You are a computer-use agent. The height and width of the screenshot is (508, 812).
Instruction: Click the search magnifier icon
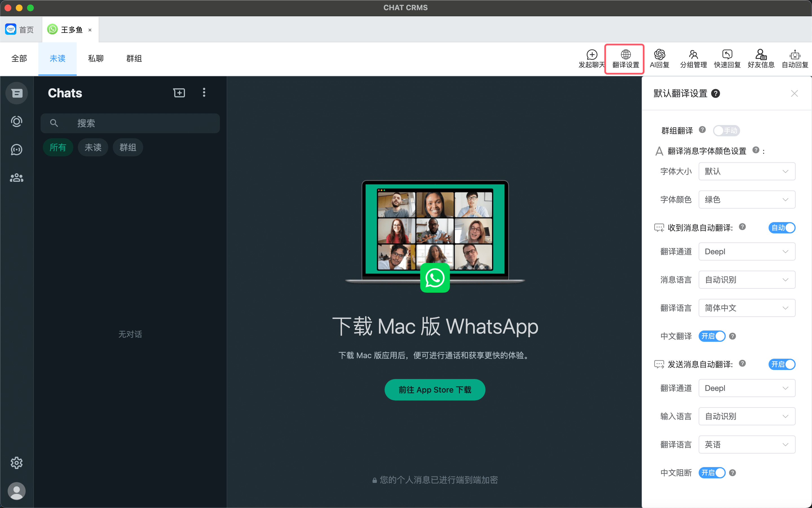click(54, 123)
